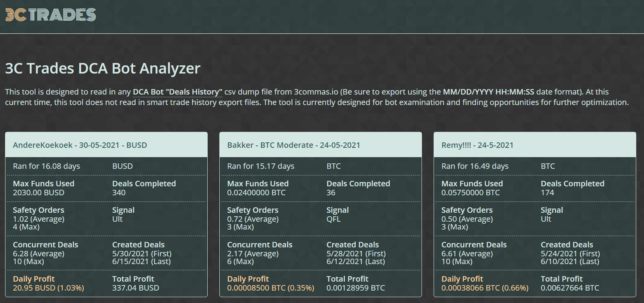Select the "5/28/2021 (First)" created date
The width and height of the screenshot is (644, 303).
pos(356,254)
